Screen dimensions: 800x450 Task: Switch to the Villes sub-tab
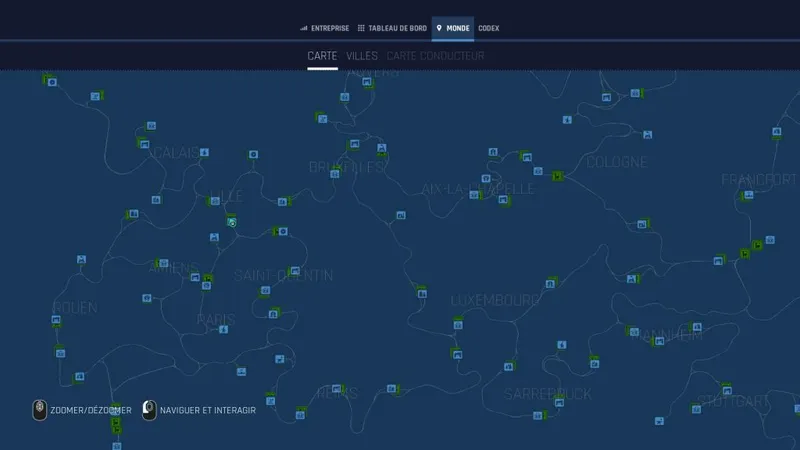(362, 56)
